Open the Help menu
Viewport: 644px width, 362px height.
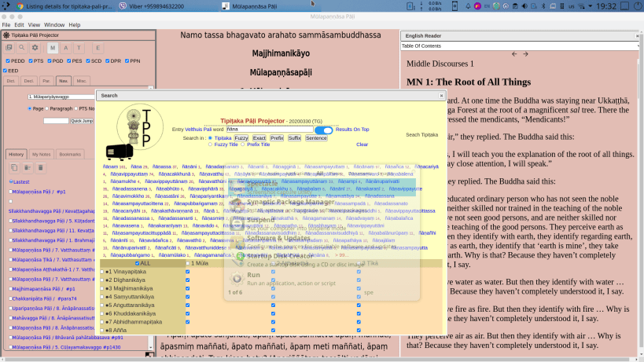[75, 25]
